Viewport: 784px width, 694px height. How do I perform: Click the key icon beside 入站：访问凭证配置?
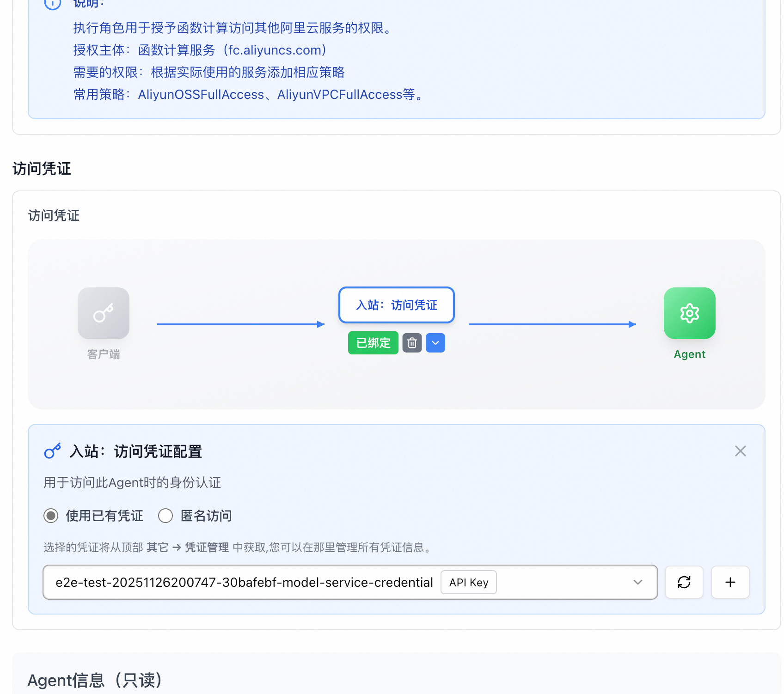tap(52, 451)
